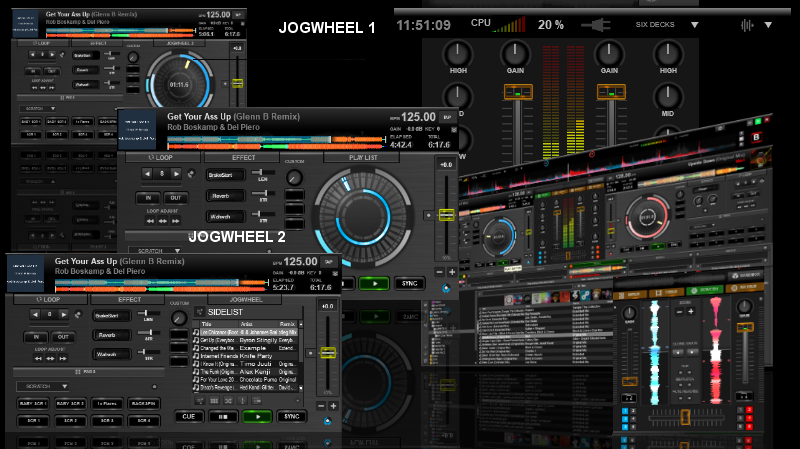Viewport: 800px width, 449px height.
Task: Click the SIDELIST header icon
Action: [200, 312]
